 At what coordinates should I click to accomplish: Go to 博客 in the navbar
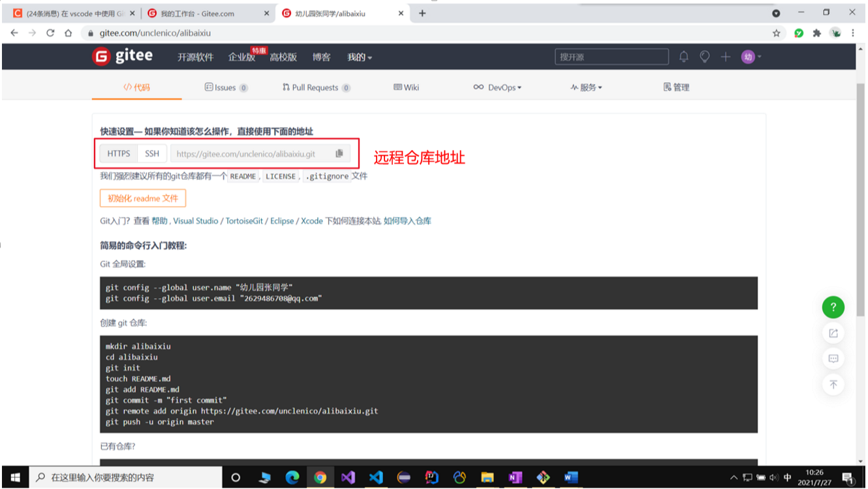(x=321, y=57)
